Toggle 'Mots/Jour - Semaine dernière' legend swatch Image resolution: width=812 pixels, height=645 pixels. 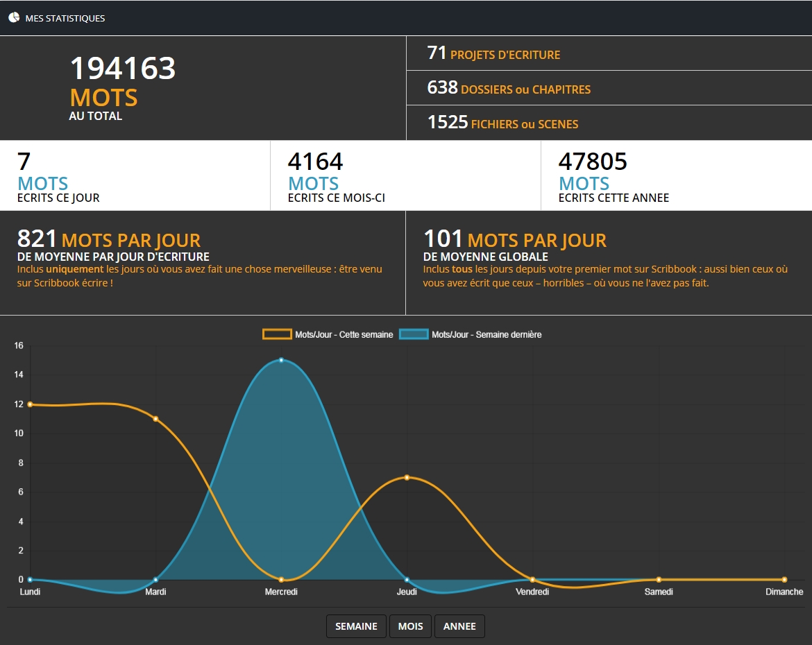[x=414, y=334]
